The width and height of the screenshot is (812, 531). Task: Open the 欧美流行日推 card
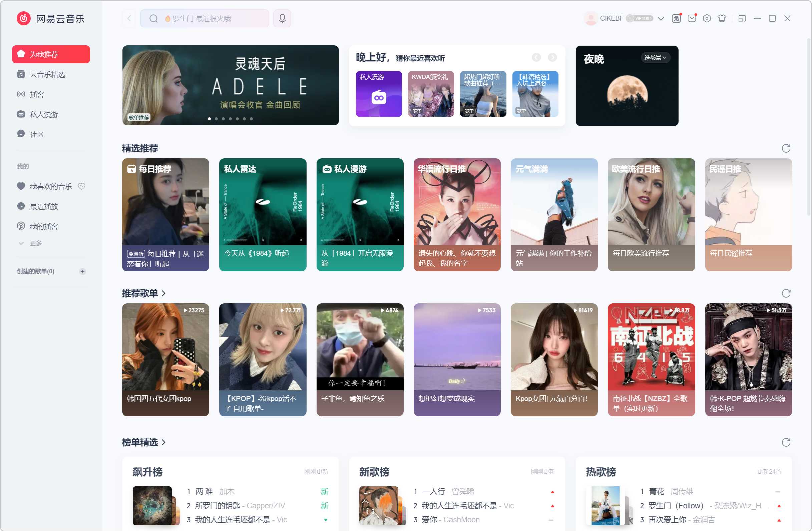pos(651,215)
